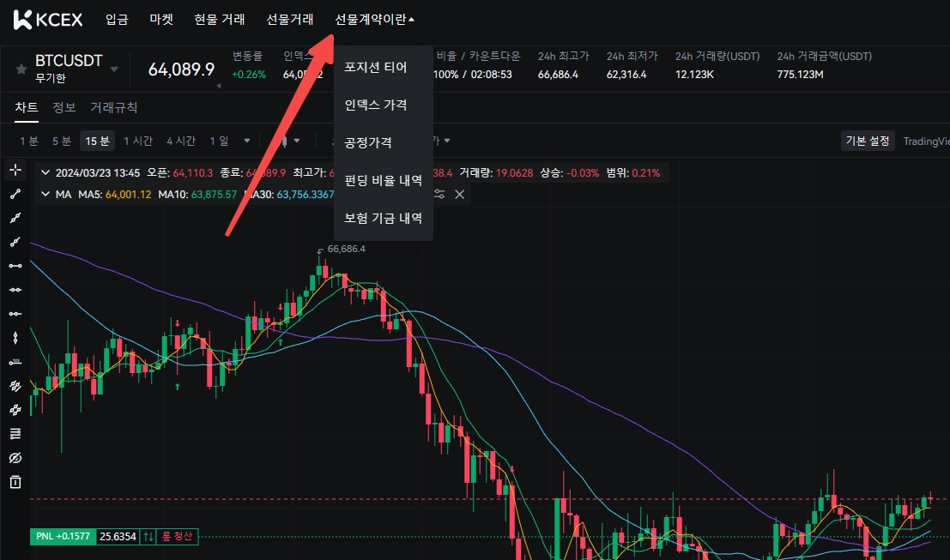Image resolution: width=950 pixels, height=560 pixels.
Task: Open the BTCUSDT pair selector arrow
Action: (x=114, y=69)
